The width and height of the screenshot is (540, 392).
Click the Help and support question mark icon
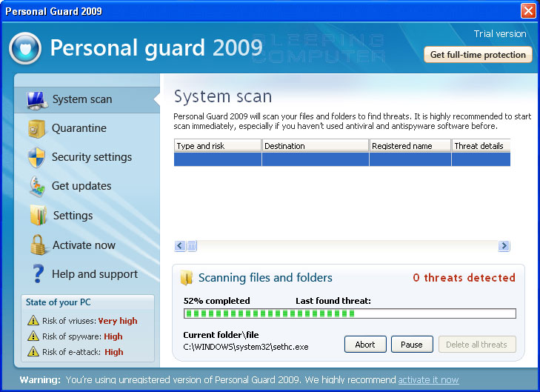click(39, 274)
